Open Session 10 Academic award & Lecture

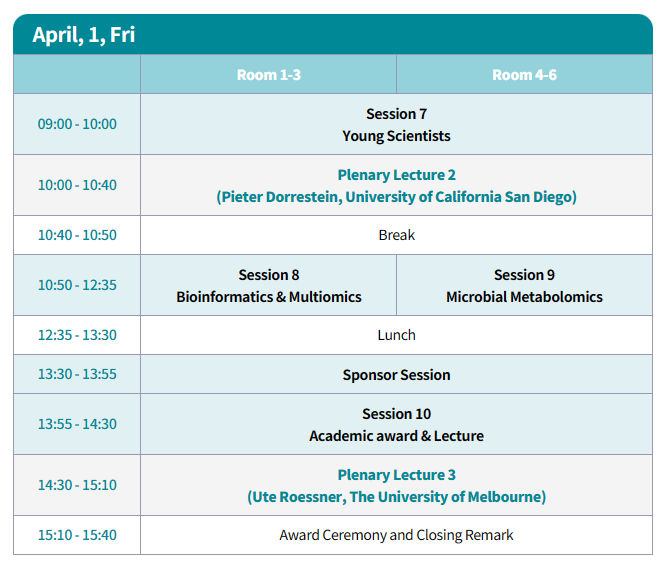(x=396, y=424)
